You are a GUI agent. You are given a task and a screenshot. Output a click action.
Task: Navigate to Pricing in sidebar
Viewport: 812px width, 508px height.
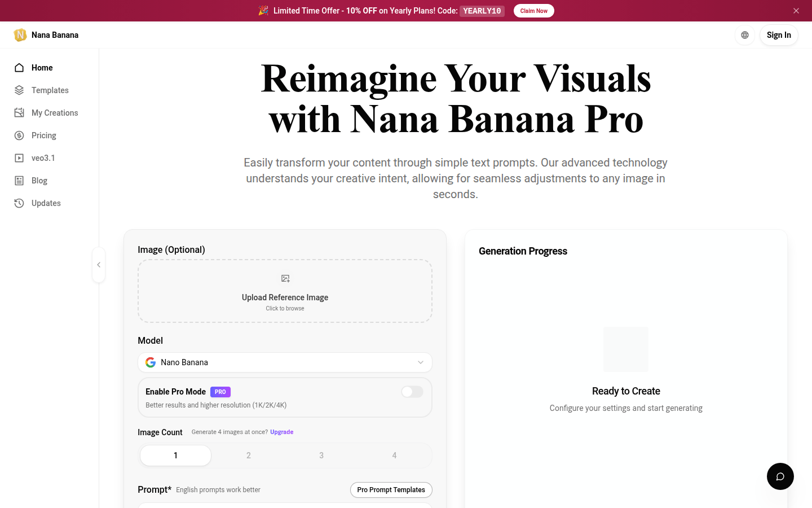point(43,135)
